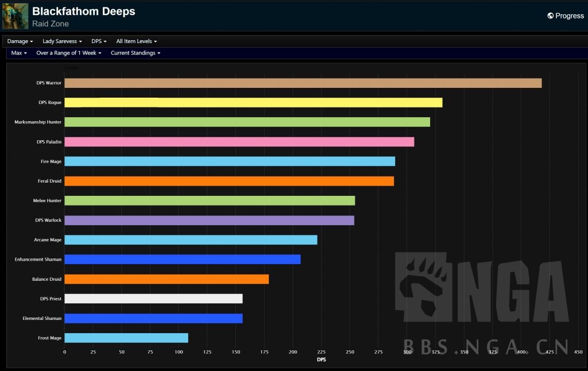
Task: Click the globe icon next to Progress
Action: [x=550, y=16]
